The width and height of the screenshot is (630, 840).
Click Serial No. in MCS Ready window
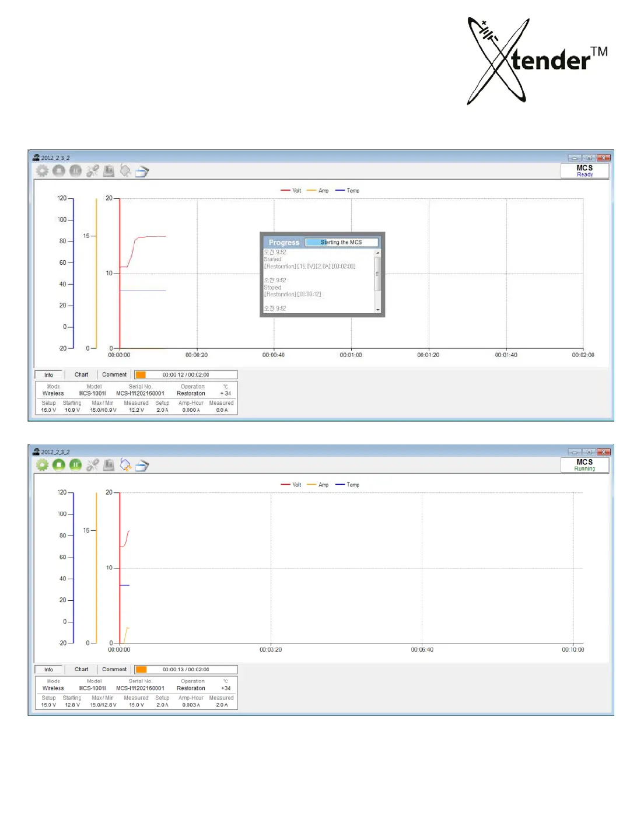pyautogui.click(x=141, y=394)
